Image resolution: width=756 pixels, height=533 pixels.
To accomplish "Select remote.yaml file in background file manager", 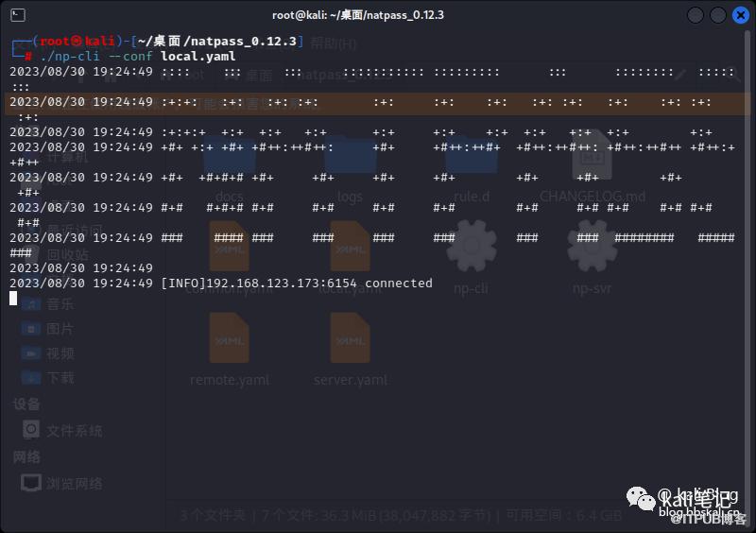I will pyautogui.click(x=230, y=350).
